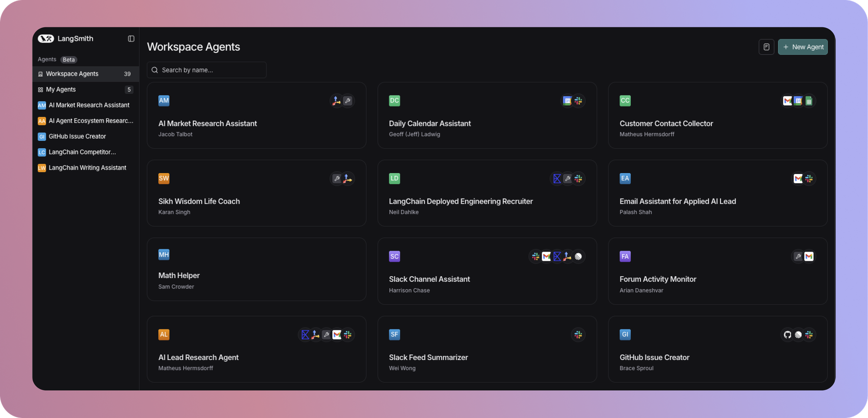Collapse the sidebar with the panel toggle icon
The image size is (868, 418).
pos(131,39)
